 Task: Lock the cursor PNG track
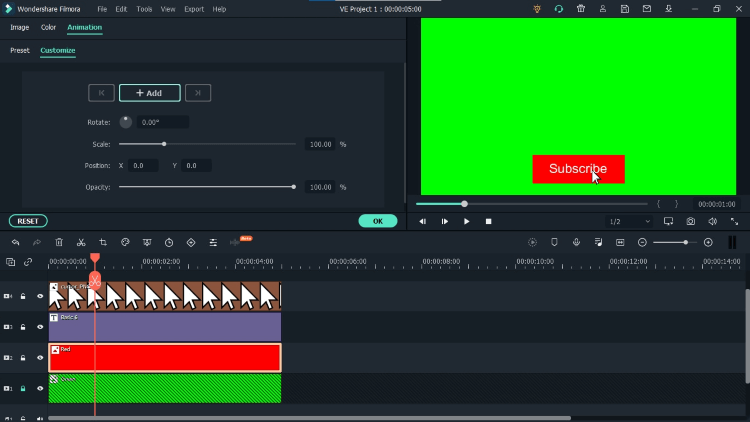23,296
